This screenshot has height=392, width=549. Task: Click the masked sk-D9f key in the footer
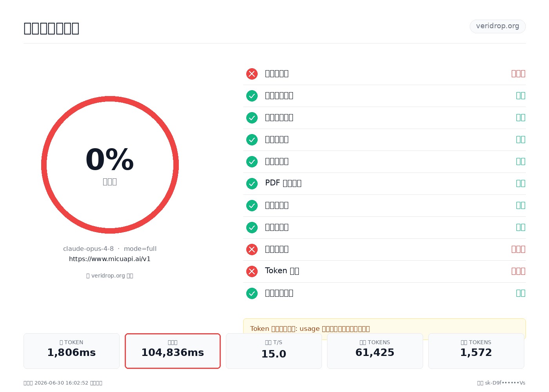501,383
